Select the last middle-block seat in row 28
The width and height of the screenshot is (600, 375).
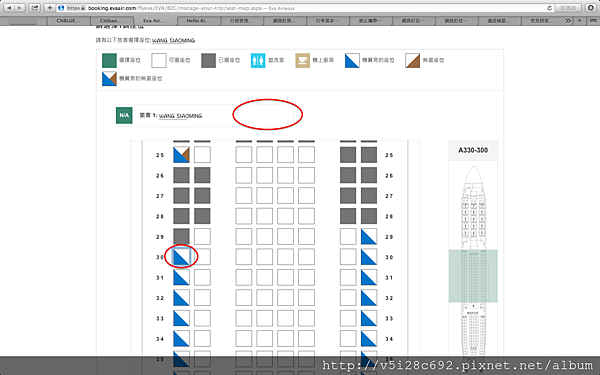coord(307,216)
